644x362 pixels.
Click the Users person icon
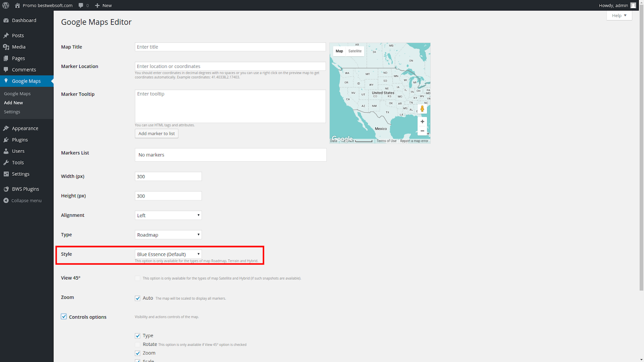[x=6, y=151]
